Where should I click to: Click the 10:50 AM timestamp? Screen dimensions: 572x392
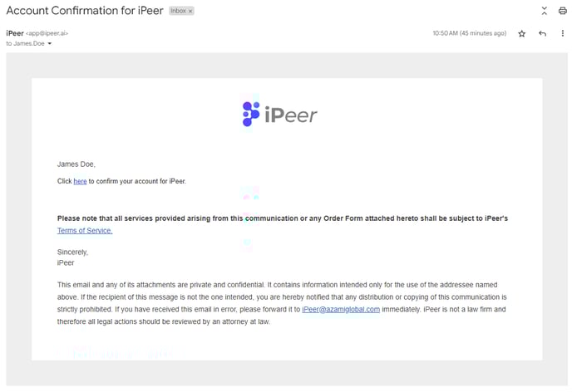coord(469,33)
